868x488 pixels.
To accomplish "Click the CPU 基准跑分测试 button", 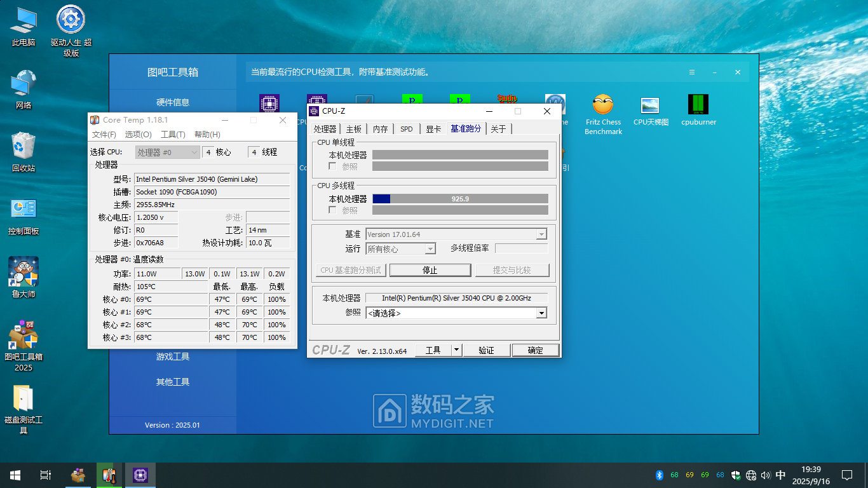I will tap(351, 270).
